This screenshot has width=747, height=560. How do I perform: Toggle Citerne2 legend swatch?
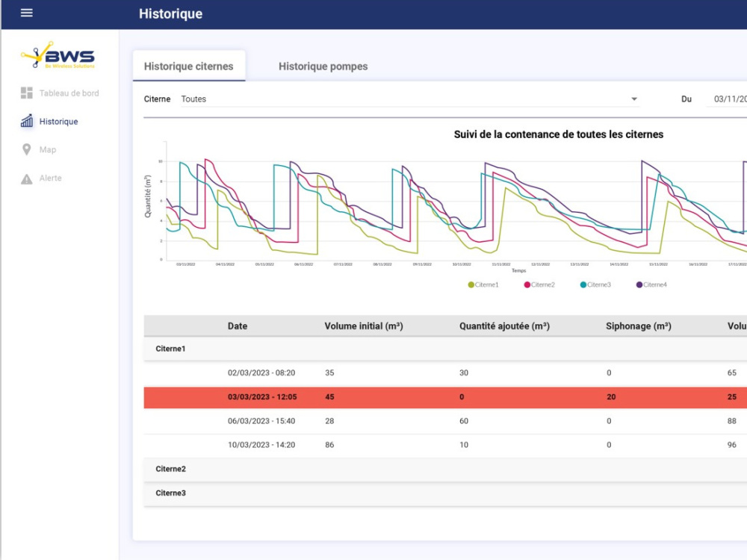click(527, 284)
